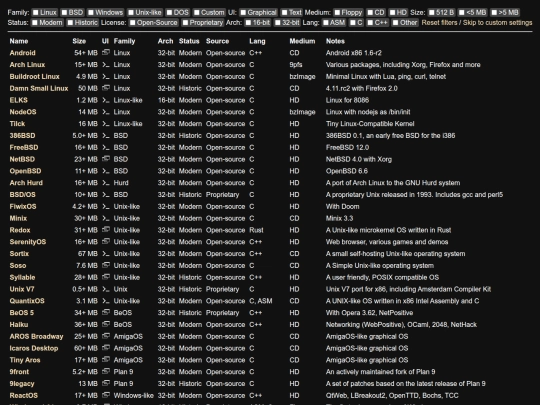Check the Windows family filter
540x405 pixels.
tap(91, 13)
